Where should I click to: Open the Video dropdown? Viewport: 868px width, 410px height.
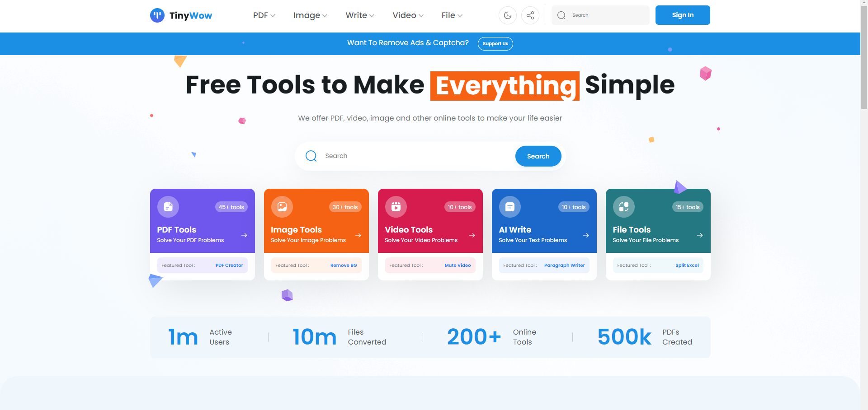tap(407, 15)
